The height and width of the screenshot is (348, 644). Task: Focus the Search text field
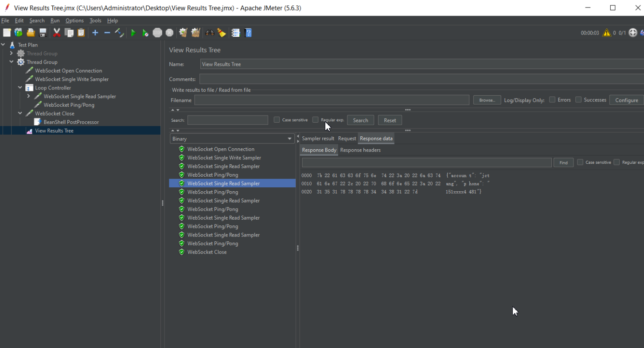pyautogui.click(x=228, y=120)
